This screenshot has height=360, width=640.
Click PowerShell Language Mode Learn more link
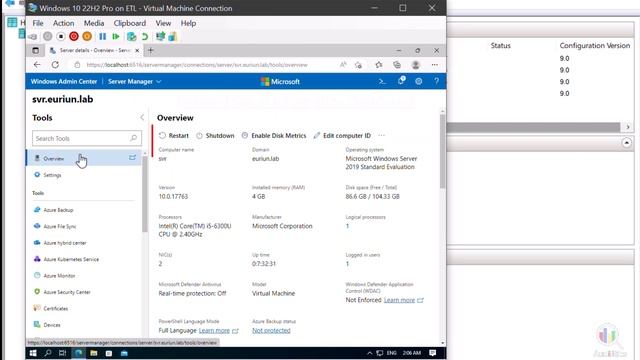tap(214, 331)
